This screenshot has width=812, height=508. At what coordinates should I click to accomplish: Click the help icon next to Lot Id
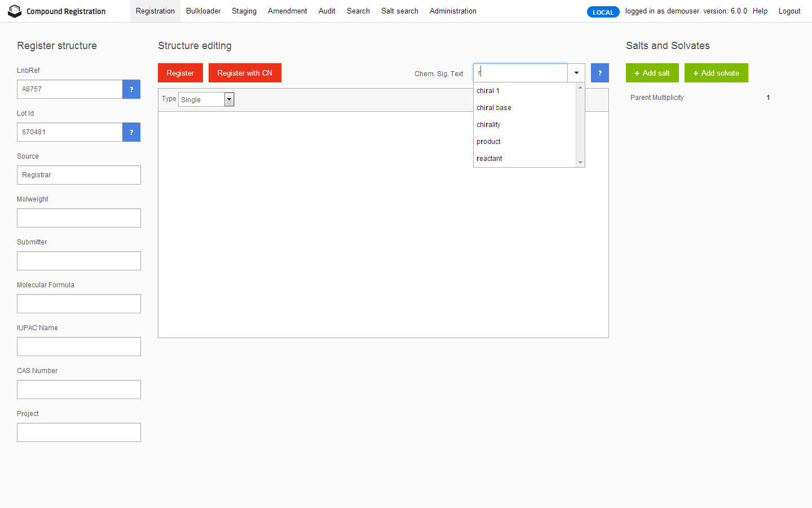131,132
